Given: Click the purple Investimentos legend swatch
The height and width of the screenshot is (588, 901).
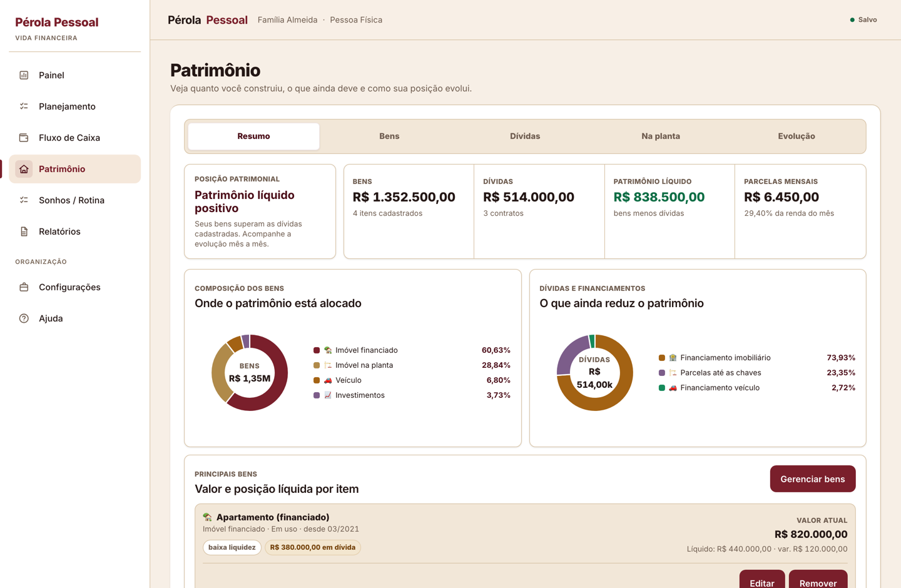Looking at the screenshot, I should pyautogui.click(x=317, y=395).
